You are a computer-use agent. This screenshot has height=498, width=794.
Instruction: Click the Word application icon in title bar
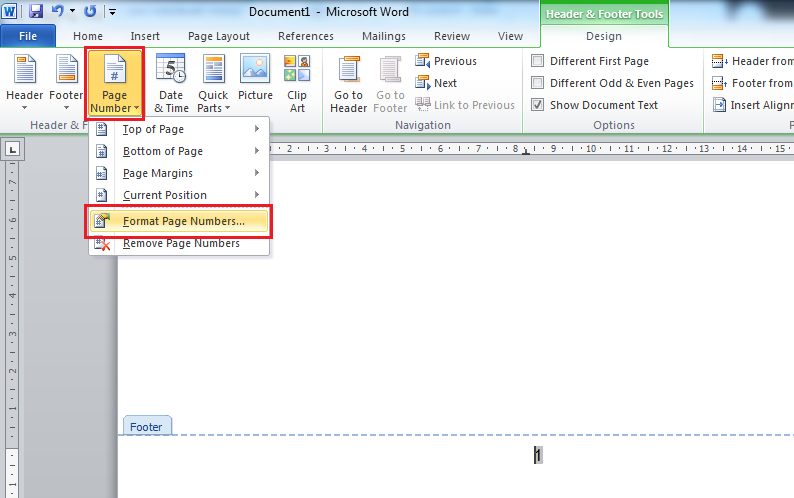point(10,11)
